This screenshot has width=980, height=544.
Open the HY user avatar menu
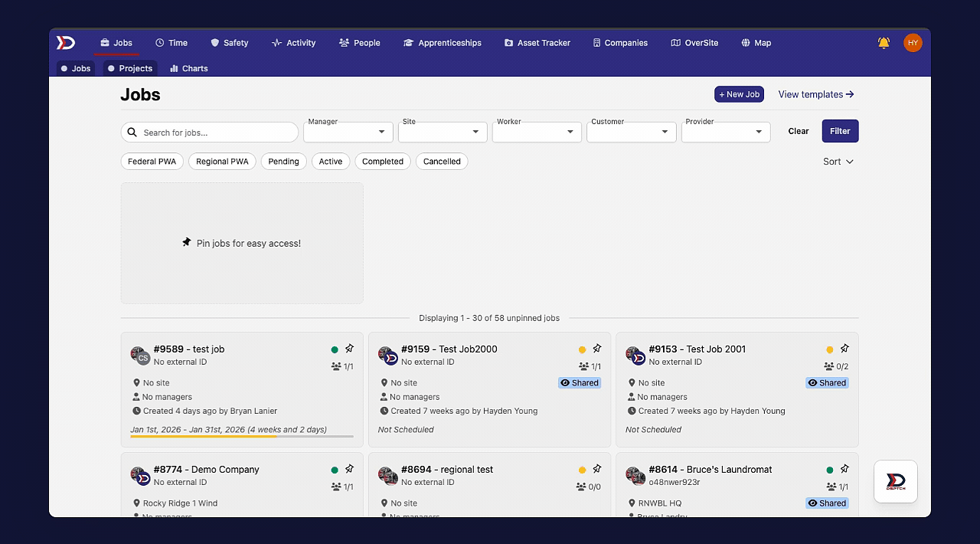tap(913, 43)
